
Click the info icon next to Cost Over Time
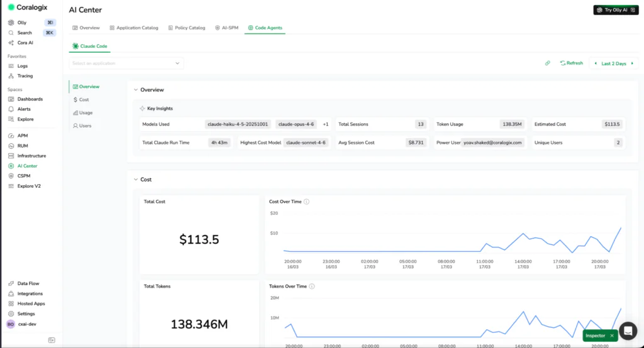[x=306, y=202]
